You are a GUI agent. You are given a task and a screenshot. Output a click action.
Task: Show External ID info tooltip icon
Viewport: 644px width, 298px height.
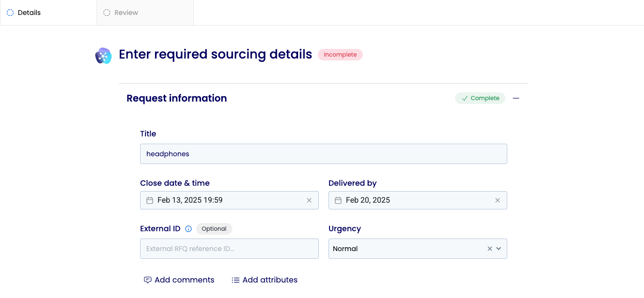188,229
